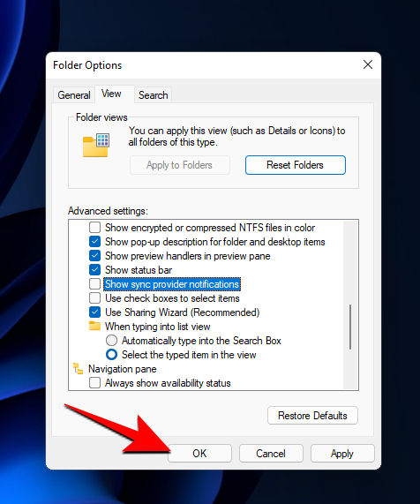Image resolution: width=420 pixels, height=504 pixels.
Task: Click the Reset Folders button
Action: 295,165
